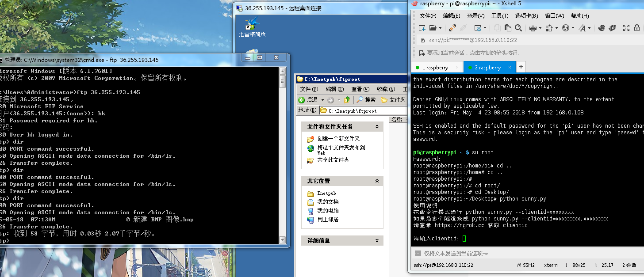Open the 选项卡(B) menu in Xshell

pyautogui.click(x=526, y=16)
